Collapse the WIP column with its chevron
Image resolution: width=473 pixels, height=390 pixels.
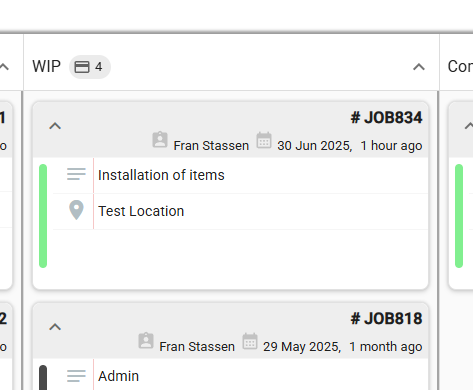[419, 67]
